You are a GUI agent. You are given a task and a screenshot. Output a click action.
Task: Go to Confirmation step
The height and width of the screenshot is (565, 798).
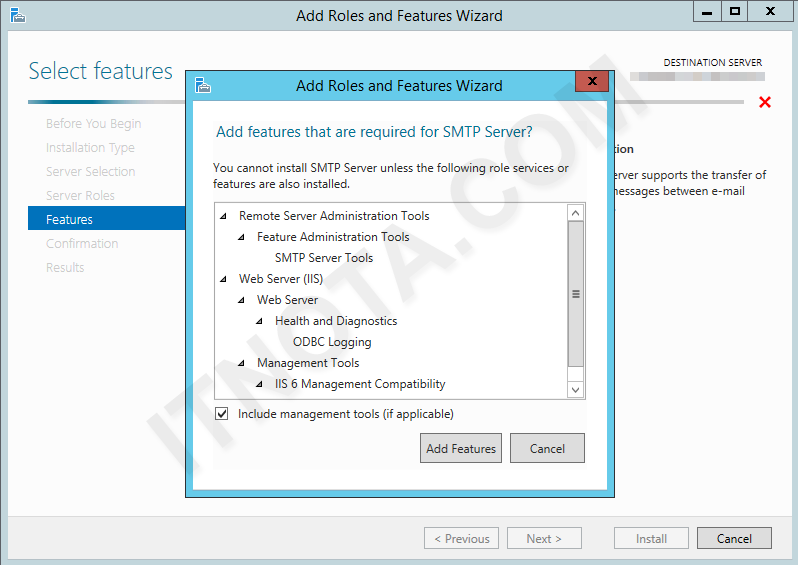point(82,243)
